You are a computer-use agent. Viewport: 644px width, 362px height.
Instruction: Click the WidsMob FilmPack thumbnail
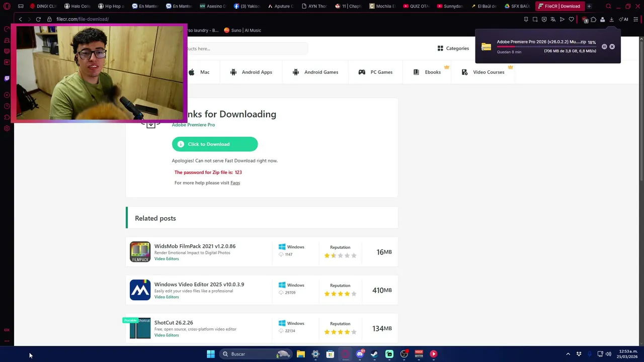coord(140,252)
